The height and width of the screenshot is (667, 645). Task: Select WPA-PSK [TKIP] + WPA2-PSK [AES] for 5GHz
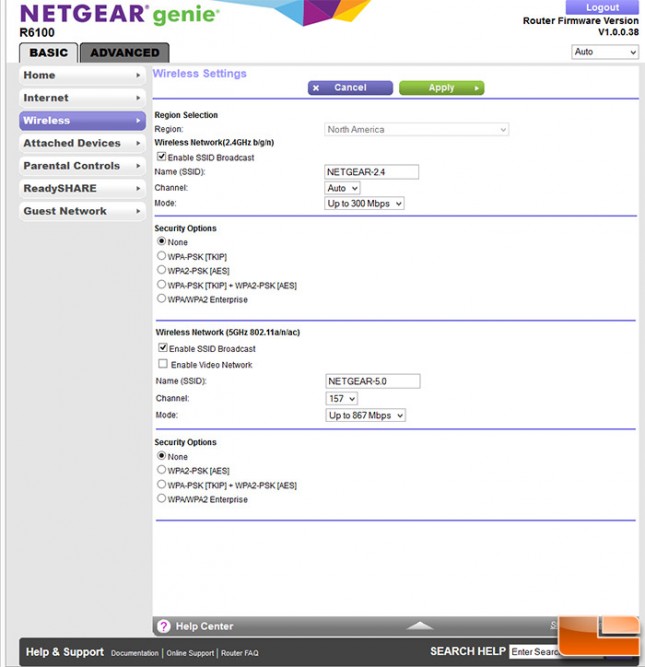[161, 484]
